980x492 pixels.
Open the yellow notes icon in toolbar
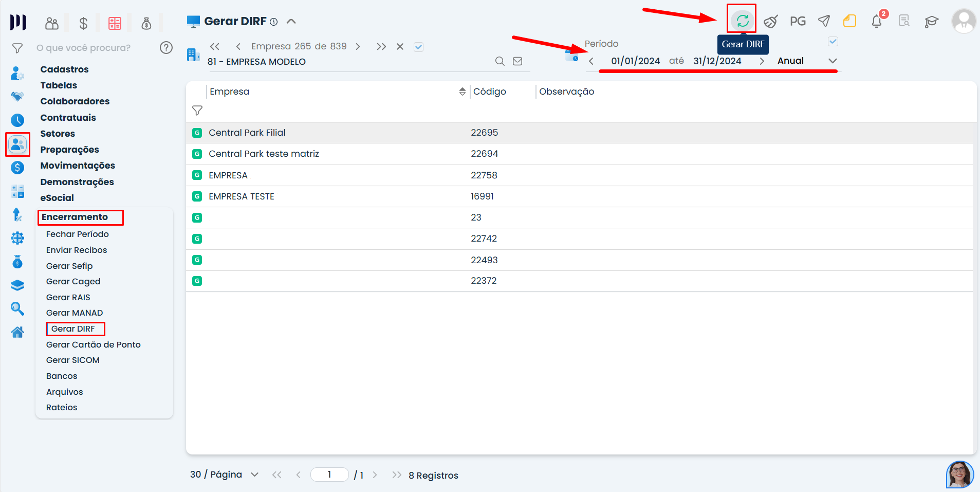[x=850, y=21]
